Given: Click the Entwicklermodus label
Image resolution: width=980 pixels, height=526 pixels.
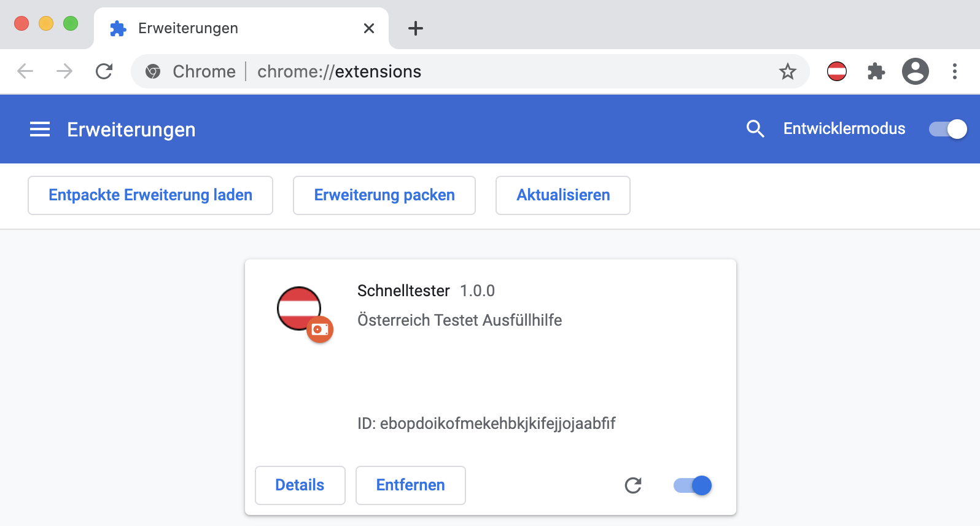Looking at the screenshot, I should coord(844,128).
